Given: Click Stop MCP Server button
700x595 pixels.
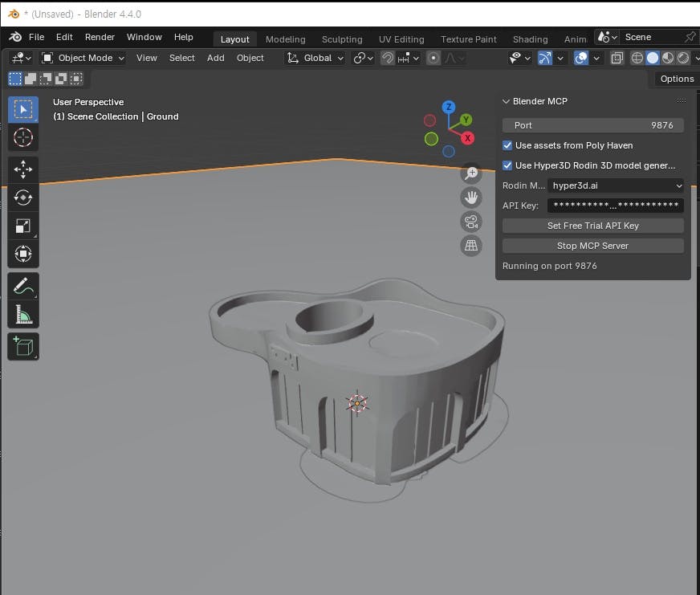Looking at the screenshot, I should [x=592, y=246].
